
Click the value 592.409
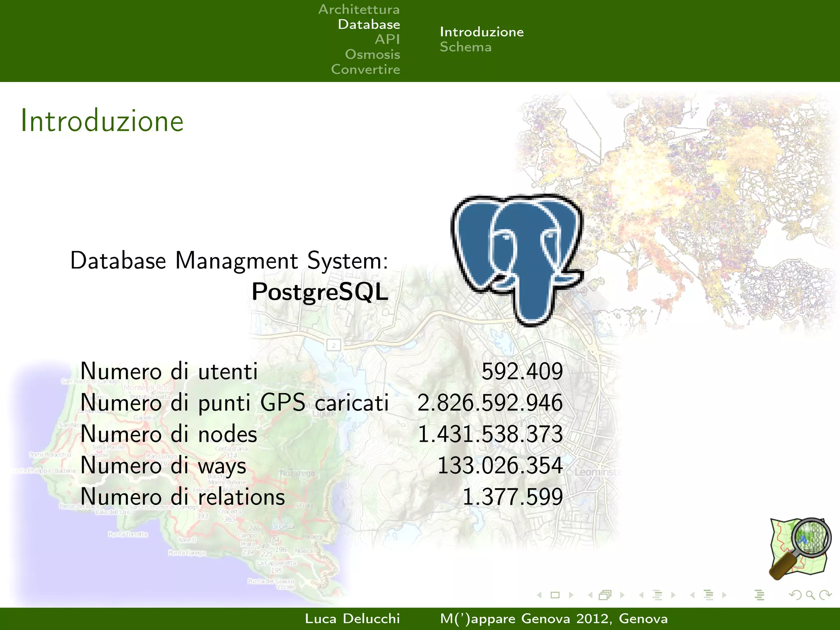[522, 371]
